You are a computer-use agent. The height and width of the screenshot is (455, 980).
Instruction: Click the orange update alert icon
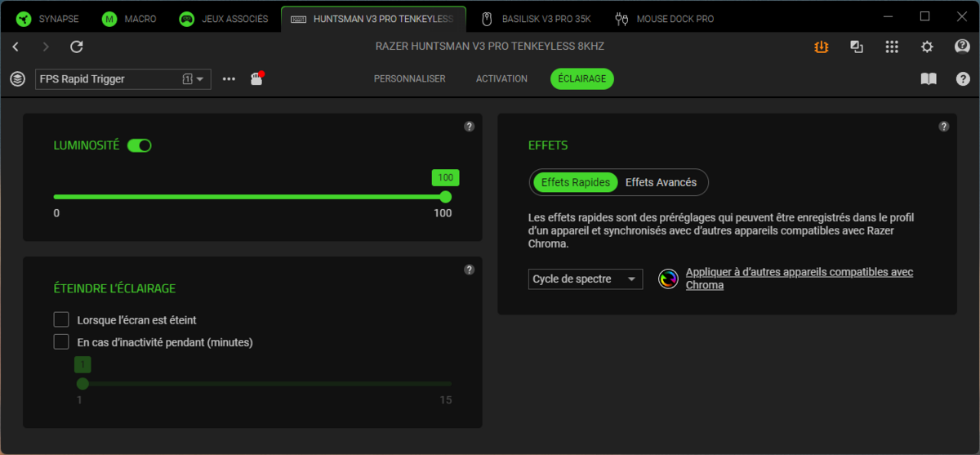click(821, 47)
